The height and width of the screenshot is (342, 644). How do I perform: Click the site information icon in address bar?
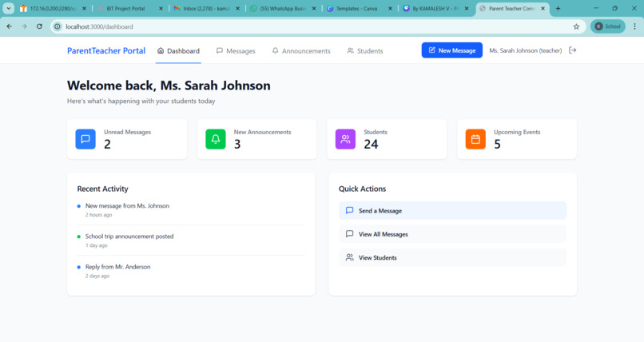(58, 26)
